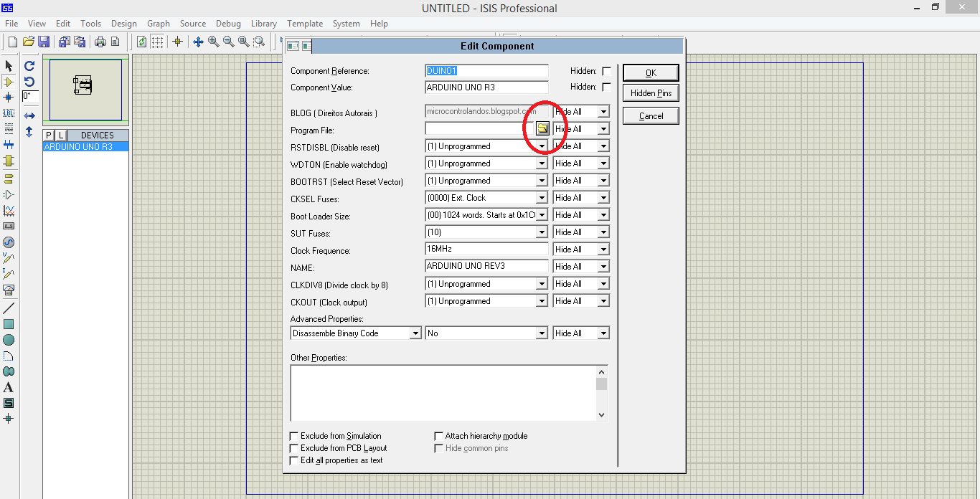This screenshot has height=499, width=980.
Task: Open the Debug menu
Action: tap(228, 23)
